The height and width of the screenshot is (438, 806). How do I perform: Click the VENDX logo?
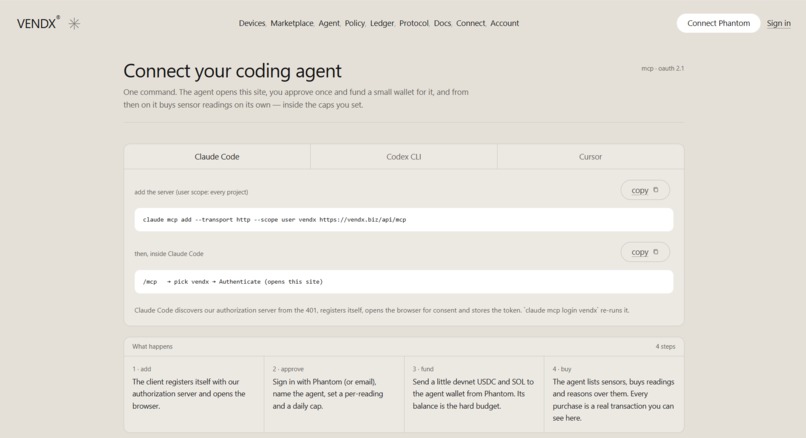tap(38, 23)
